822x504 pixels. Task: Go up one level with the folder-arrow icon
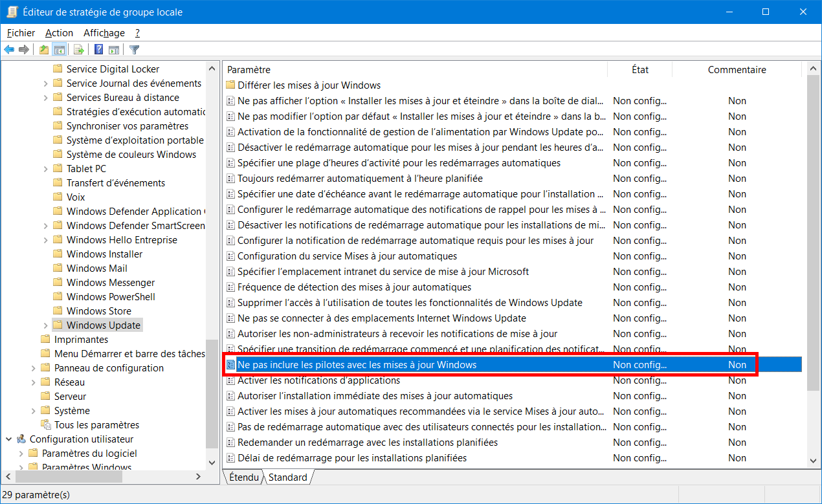pos(44,50)
